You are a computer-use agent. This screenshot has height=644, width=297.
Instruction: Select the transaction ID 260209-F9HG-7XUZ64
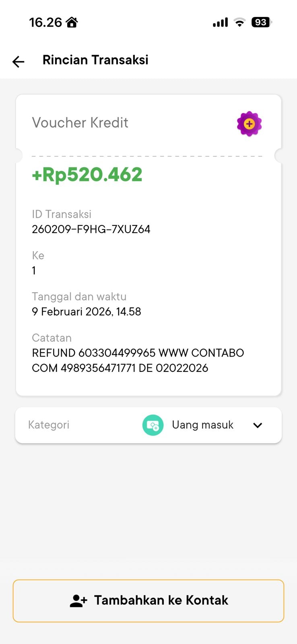tap(91, 229)
